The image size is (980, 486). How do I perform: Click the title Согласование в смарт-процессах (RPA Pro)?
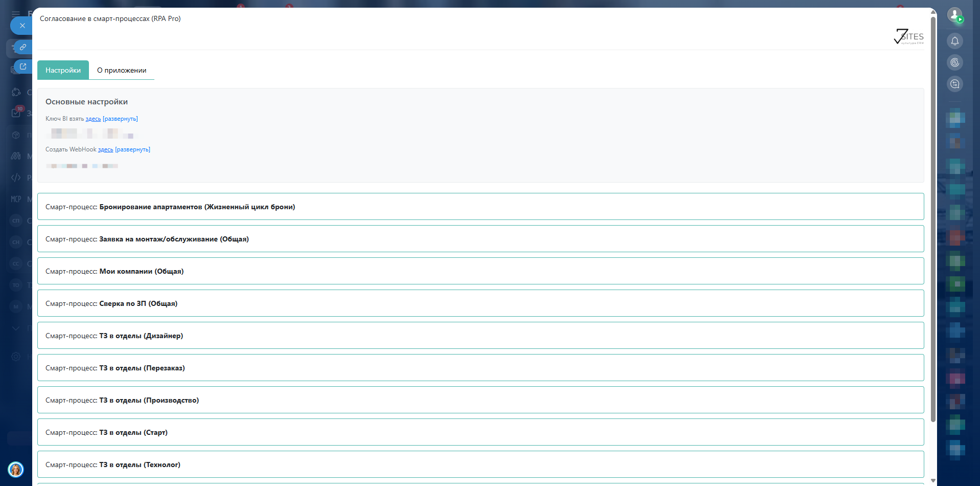coord(110,18)
